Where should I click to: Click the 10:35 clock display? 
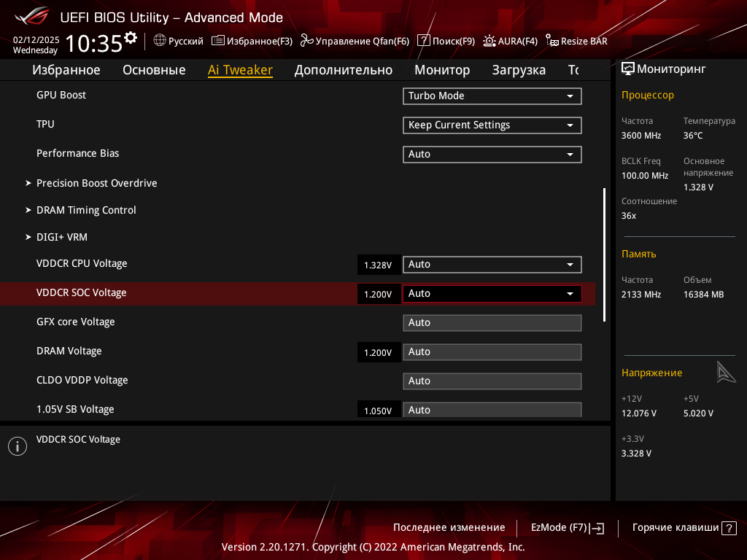[94, 43]
